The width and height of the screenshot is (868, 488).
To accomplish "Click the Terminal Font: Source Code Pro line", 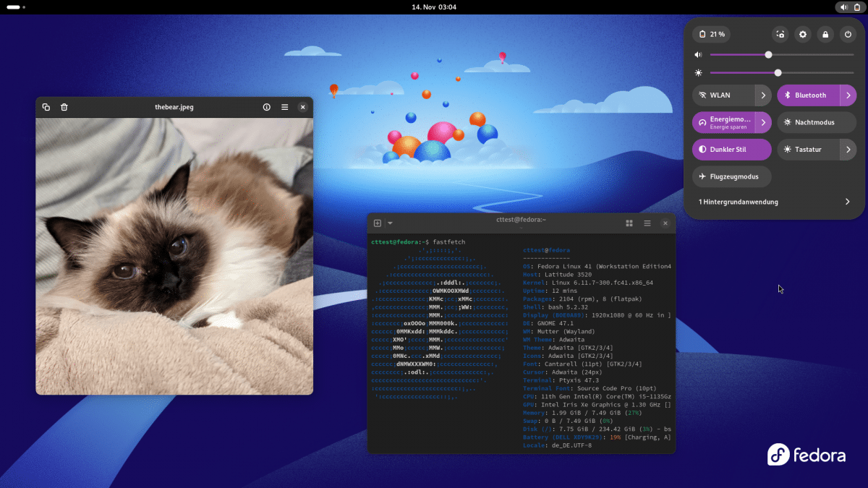I will click(x=590, y=389).
